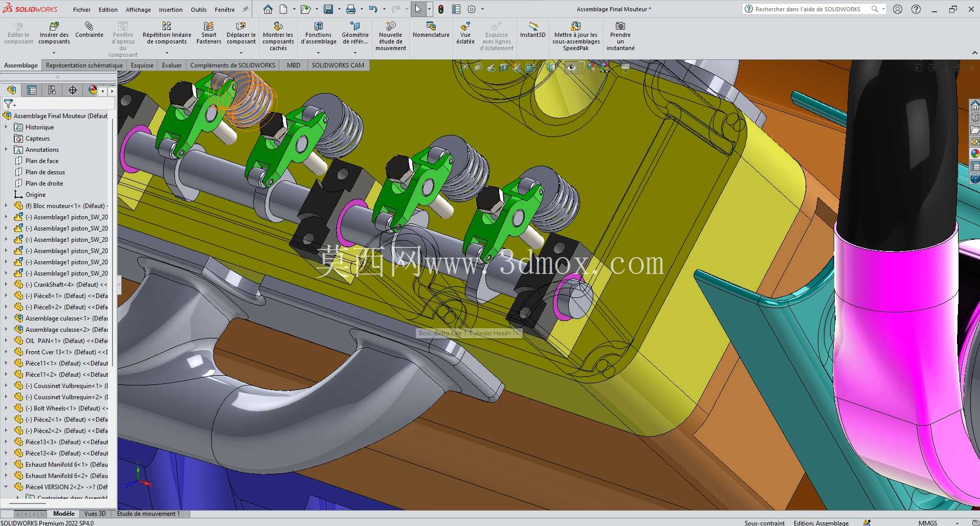
Task: Open Répétition linéaire de composants tool
Action: coord(167,33)
